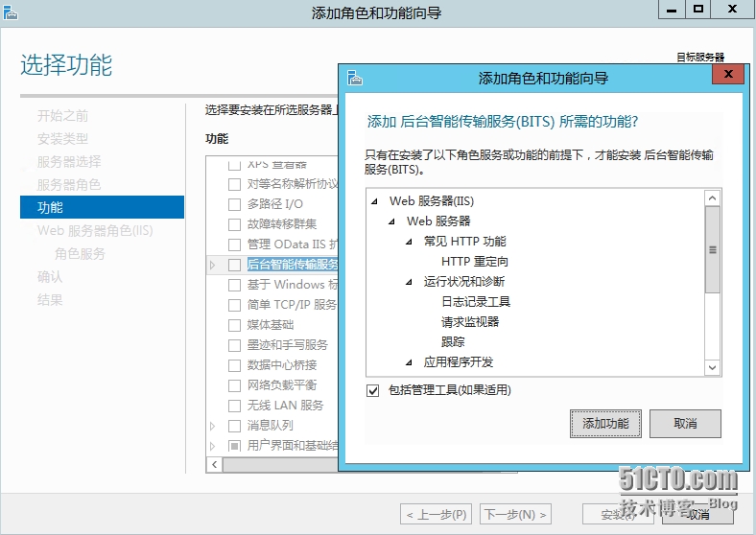Click the required features list scrollbar thumb
756x535 pixels.
point(713,249)
